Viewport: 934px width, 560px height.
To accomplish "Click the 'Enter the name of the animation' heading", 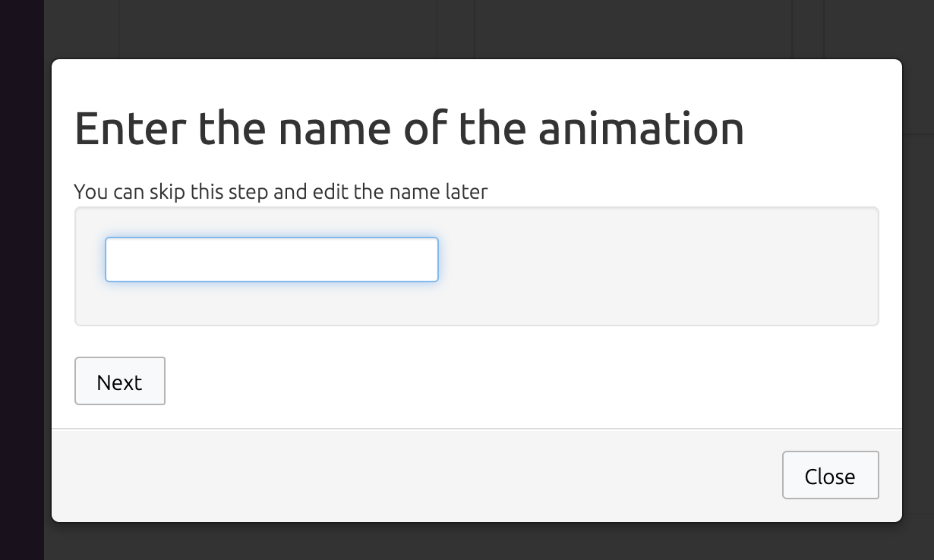I will (x=409, y=128).
